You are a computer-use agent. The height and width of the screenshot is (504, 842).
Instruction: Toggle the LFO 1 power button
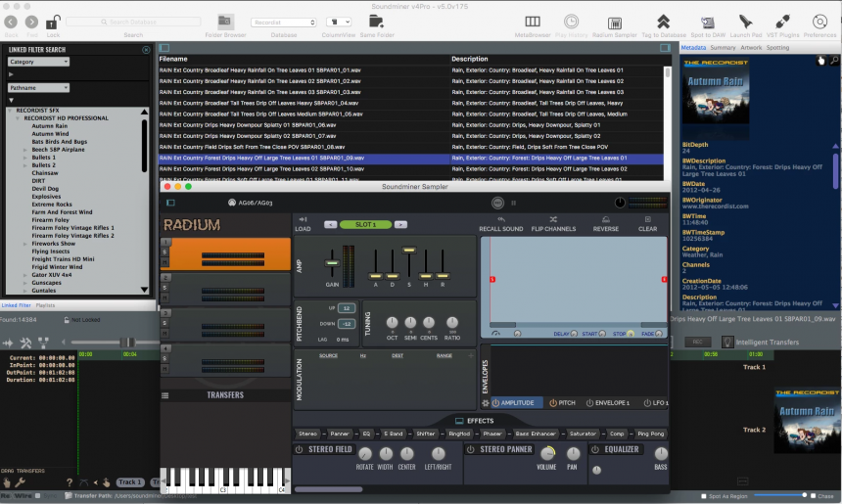point(647,403)
